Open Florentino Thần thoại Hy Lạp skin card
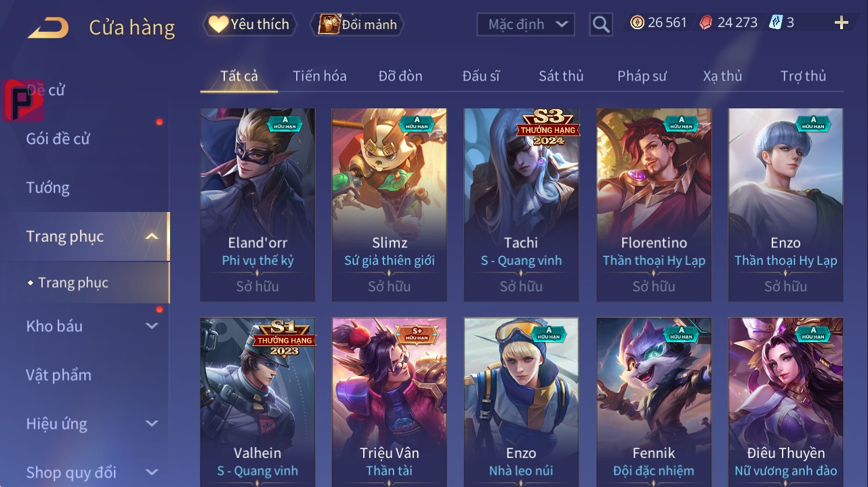The width and height of the screenshot is (868, 487). (654, 205)
